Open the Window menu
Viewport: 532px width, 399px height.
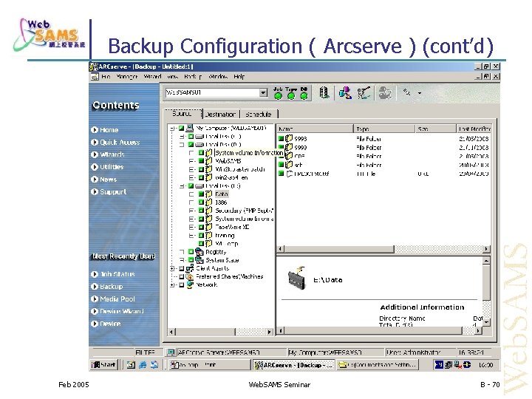(x=218, y=77)
